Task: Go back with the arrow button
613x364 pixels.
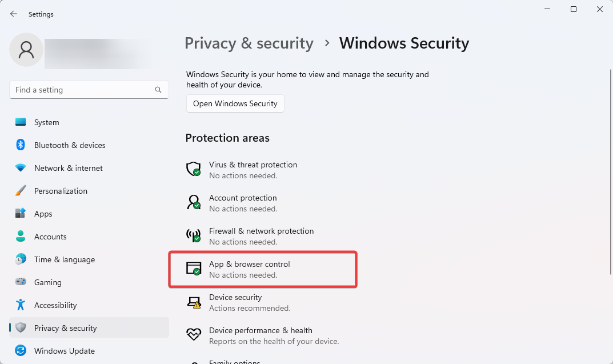Action: (x=14, y=14)
